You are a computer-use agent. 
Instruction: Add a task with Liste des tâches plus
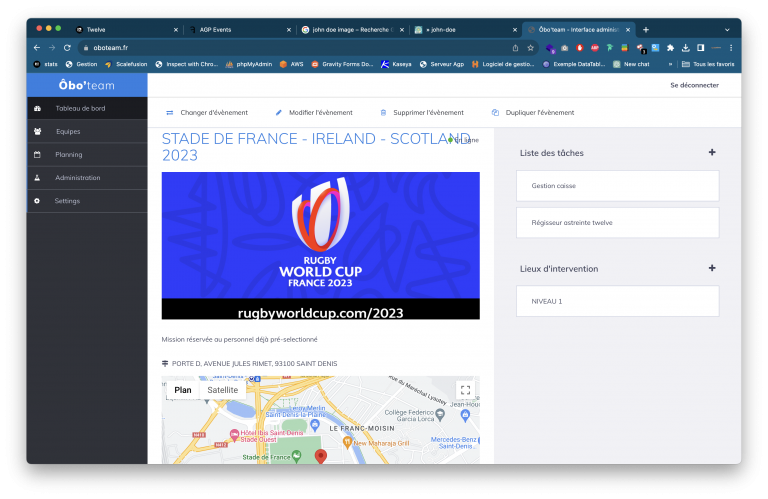coord(712,152)
